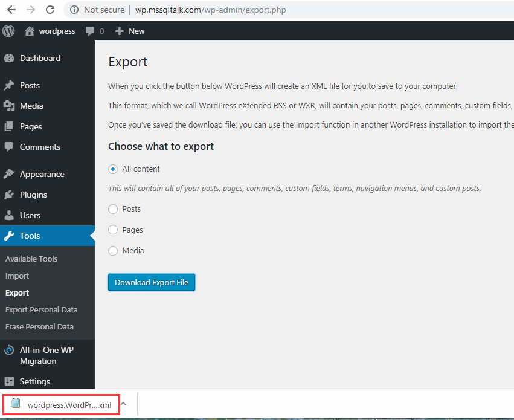Click the 'Choose what to export' heading
The height and width of the screenshot is (420, 514).
[x=161, y=146]
